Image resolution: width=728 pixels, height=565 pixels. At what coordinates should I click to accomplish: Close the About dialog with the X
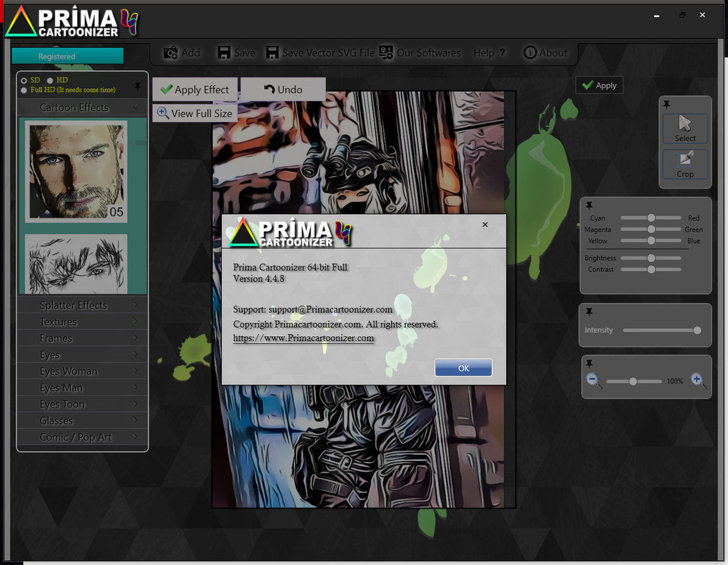[485, 225]
